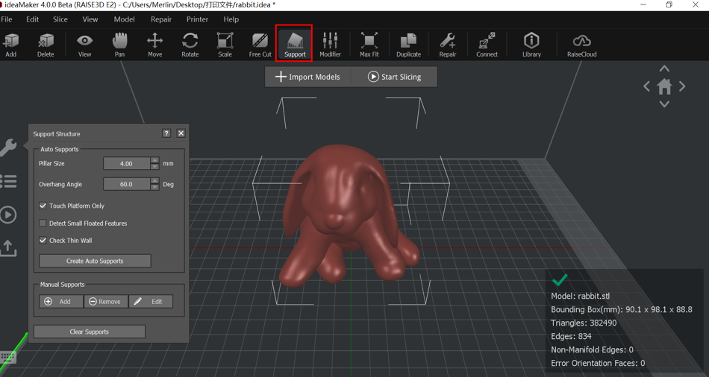Reset view with the home icon
The width and height of the screenshot is (710, 377).
pyautogui.click(x=664, y=86)
